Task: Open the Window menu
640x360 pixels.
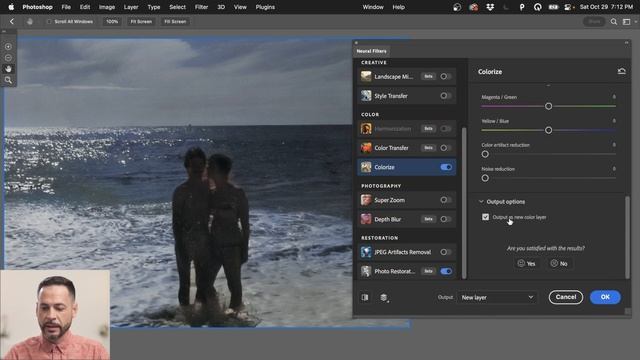Action: [x=373, y=7]
